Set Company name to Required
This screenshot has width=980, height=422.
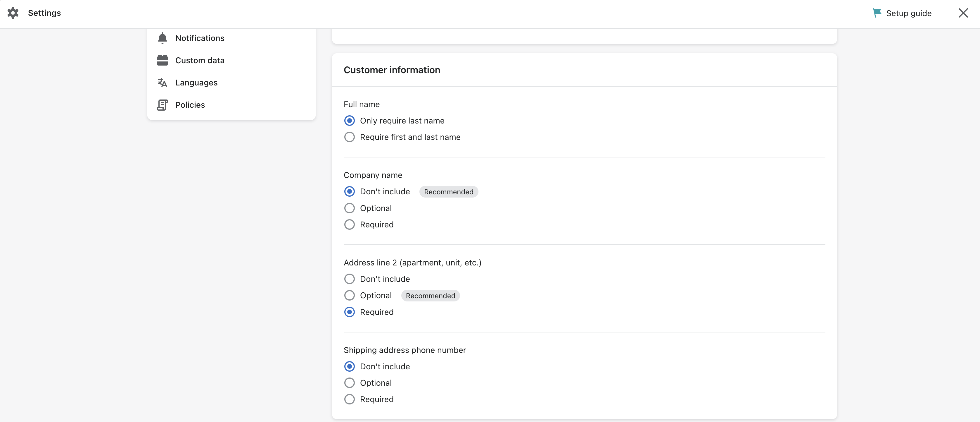[x=349, y=224]
